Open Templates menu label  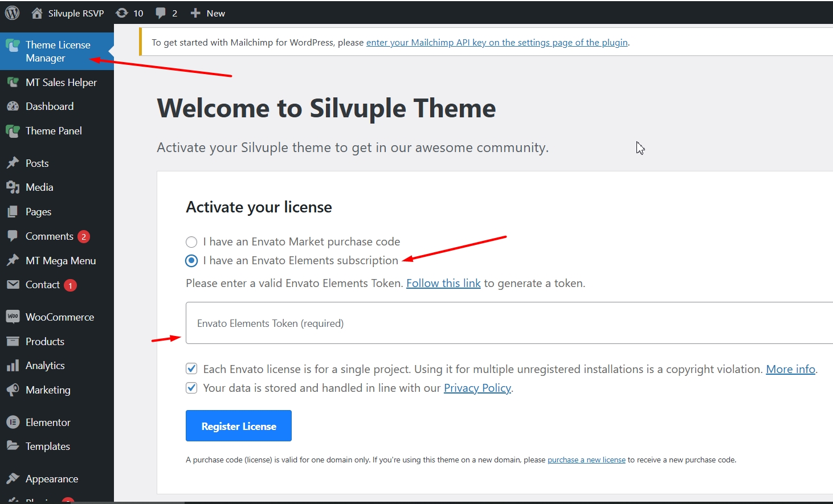(48, 446)
